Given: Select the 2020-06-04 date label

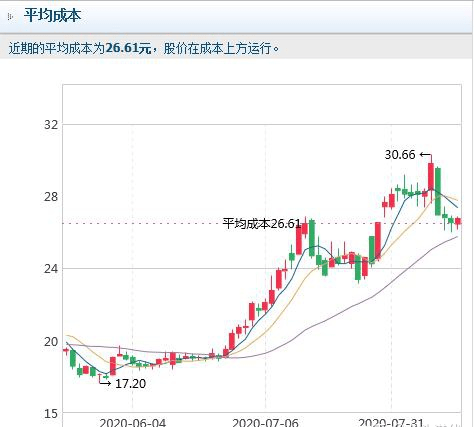Looking at the screenshot, I should (132, 423).
